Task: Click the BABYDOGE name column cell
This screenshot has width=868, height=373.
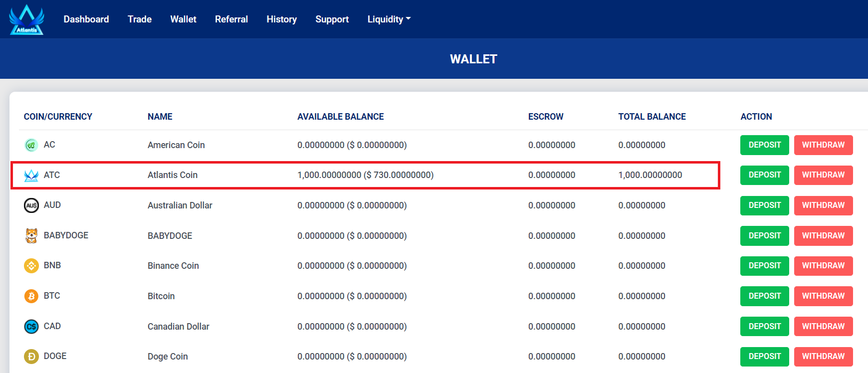Action: (x=170, y=236)
